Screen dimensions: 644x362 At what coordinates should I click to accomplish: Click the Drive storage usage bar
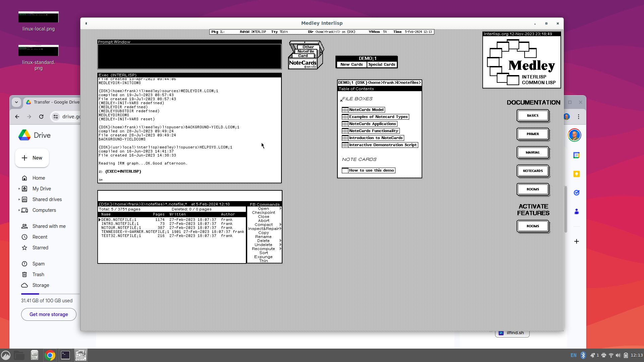tap(50, 294)
